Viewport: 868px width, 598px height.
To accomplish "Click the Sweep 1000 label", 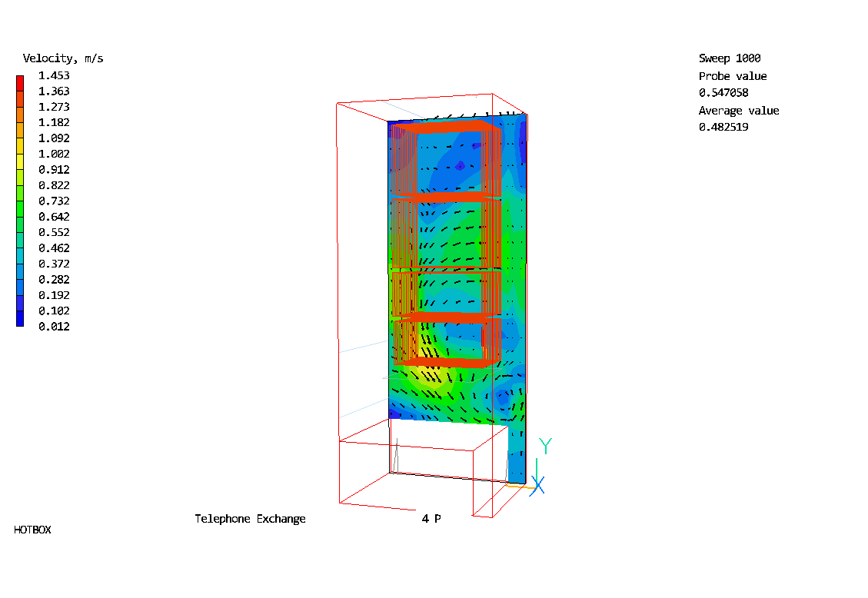I will click(729, 58).
